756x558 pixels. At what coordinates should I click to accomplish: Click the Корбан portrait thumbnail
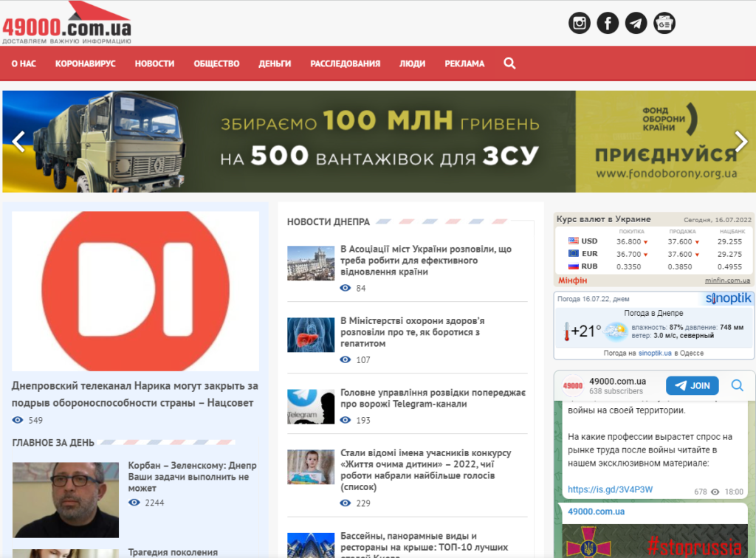pyautogui.click(x=66, y=500)
